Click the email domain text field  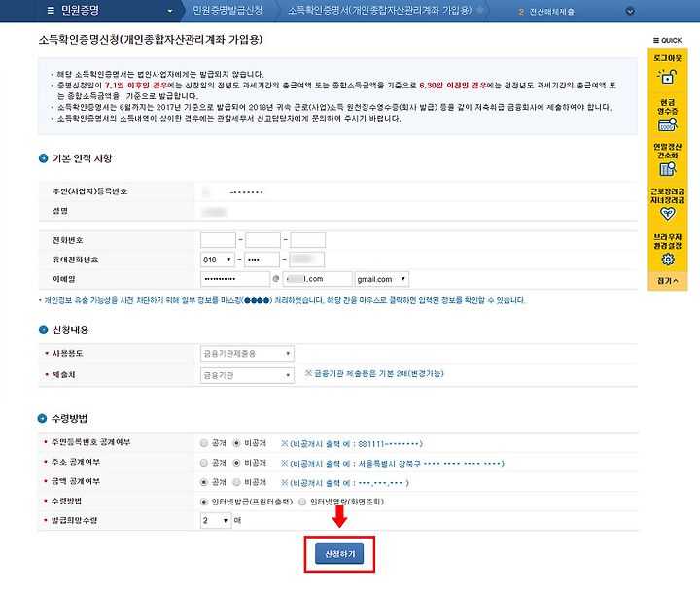click(317, 279)
